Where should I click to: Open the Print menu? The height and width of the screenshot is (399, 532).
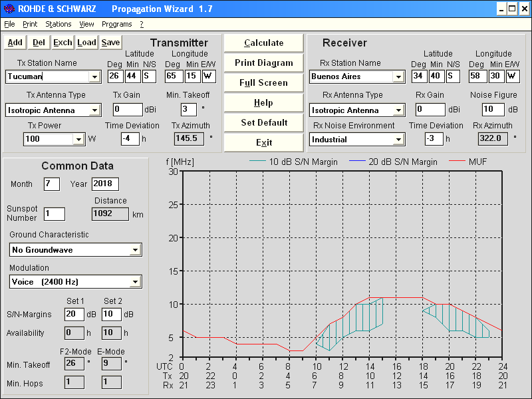[x=30, y=24]
